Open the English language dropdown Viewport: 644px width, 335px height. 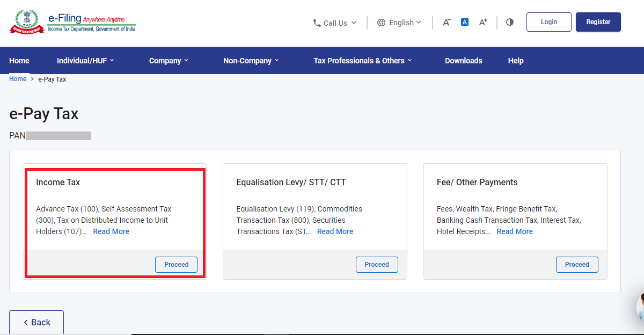click(x=399, y=23)
